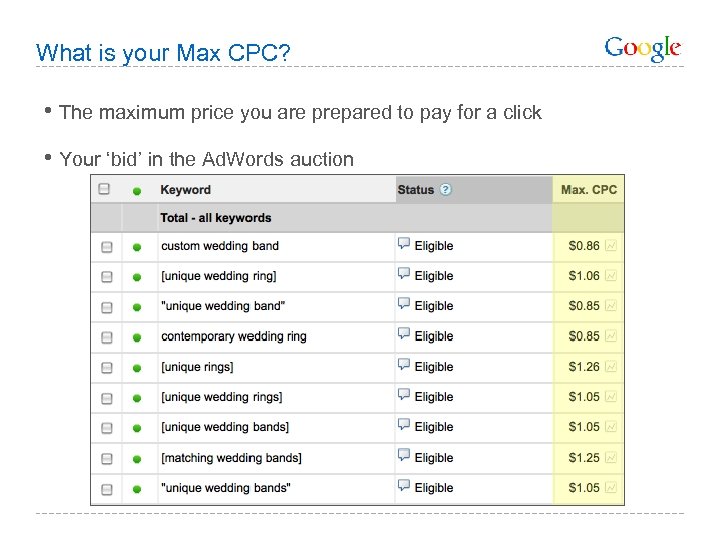The height and width of the screenshot is (540, 720).
Task: Sort by the Keyword column header
Action: pyautogui.click(x=186, y=190)
